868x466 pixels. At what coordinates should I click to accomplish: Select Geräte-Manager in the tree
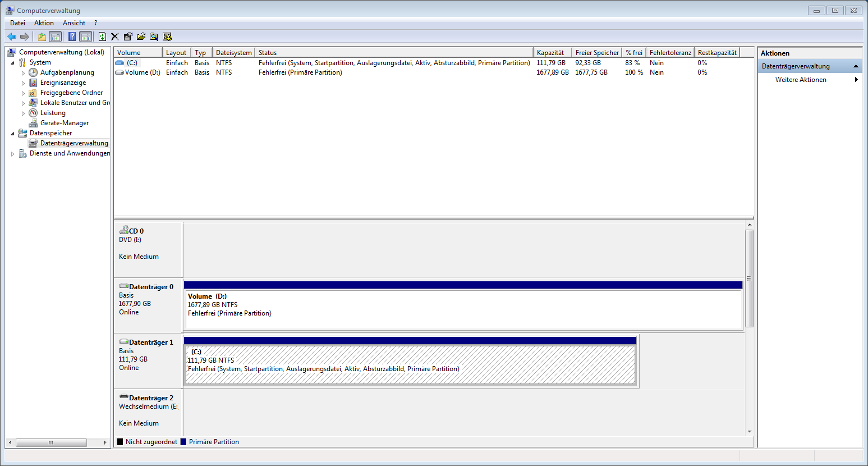pyautogui.click(x=65, y=123)
